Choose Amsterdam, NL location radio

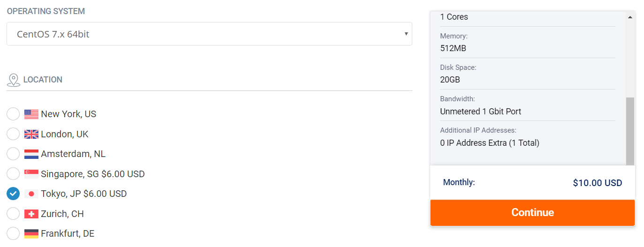point(14,154)
